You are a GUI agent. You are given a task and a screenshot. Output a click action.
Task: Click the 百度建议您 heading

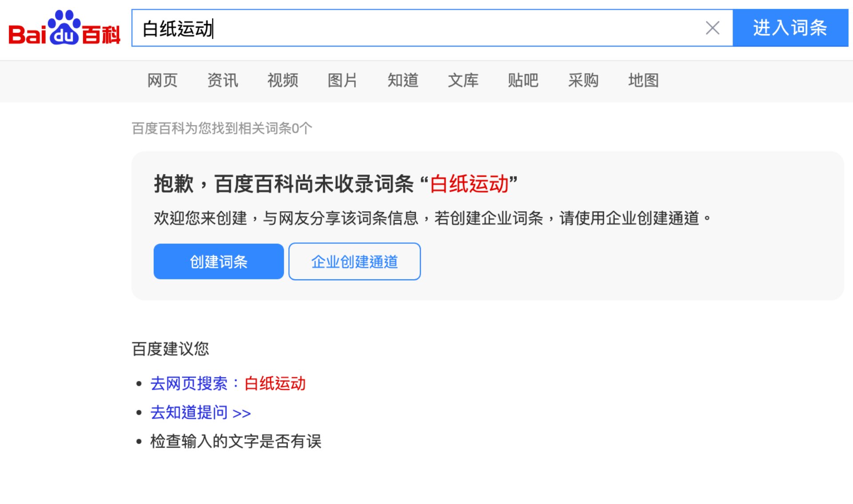tap(170, 349)
